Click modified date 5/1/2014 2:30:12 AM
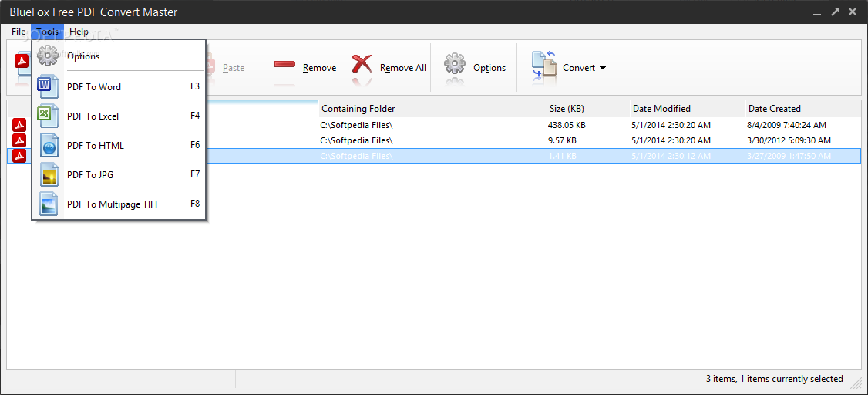The image size is (868, 395). coord(671,156)
